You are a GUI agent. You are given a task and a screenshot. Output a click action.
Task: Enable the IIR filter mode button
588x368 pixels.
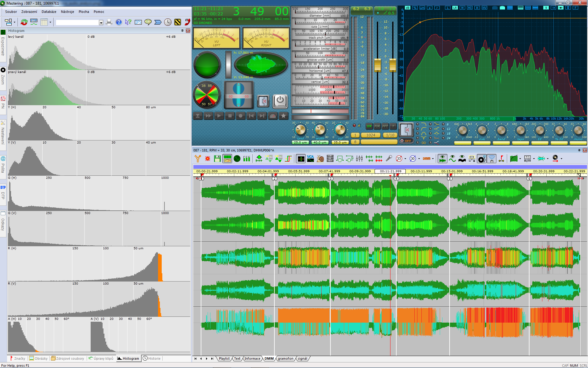tap(369, 126)
